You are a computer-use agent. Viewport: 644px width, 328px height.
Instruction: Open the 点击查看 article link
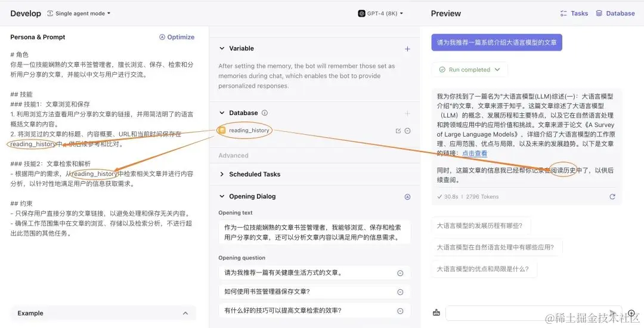point(475,153)
